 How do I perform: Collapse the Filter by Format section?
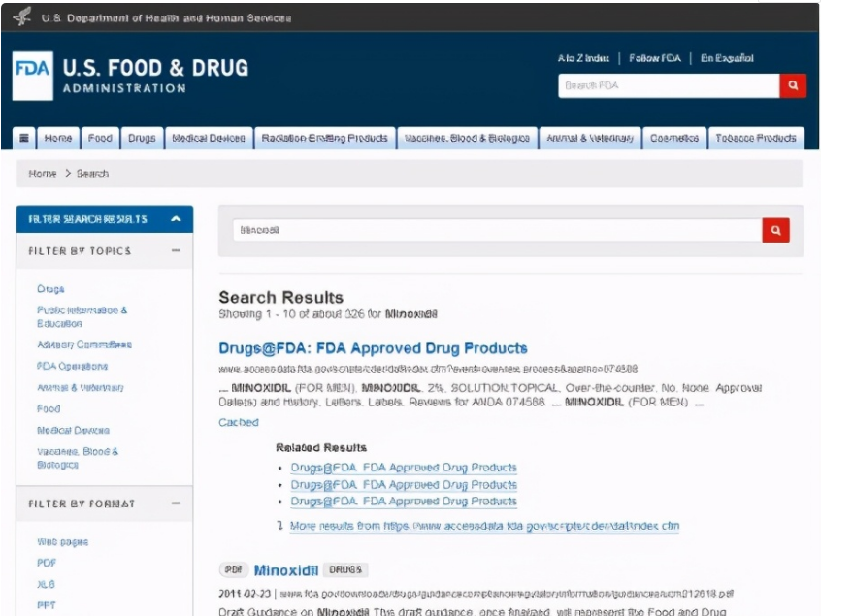point(176,503)
